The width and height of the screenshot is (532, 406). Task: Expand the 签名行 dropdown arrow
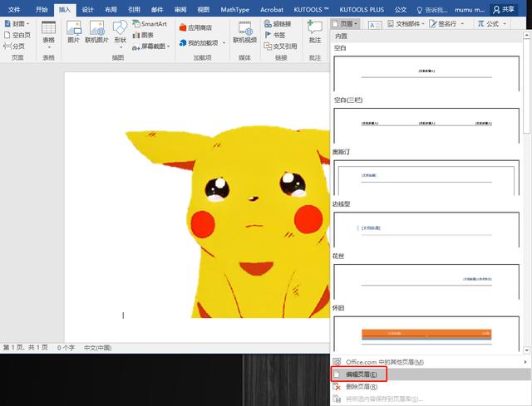coord(462,24)
